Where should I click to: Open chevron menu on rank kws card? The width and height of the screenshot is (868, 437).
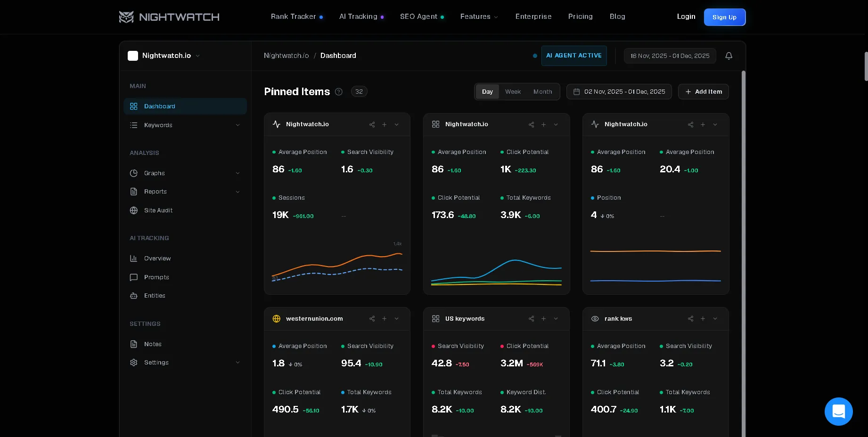pos(715,319)
